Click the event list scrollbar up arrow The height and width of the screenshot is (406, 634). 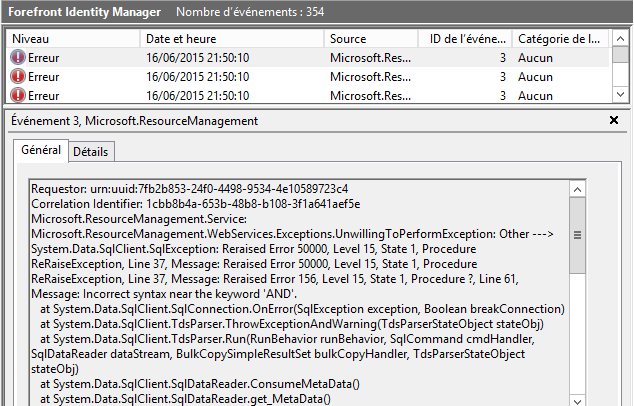(620, 39)
